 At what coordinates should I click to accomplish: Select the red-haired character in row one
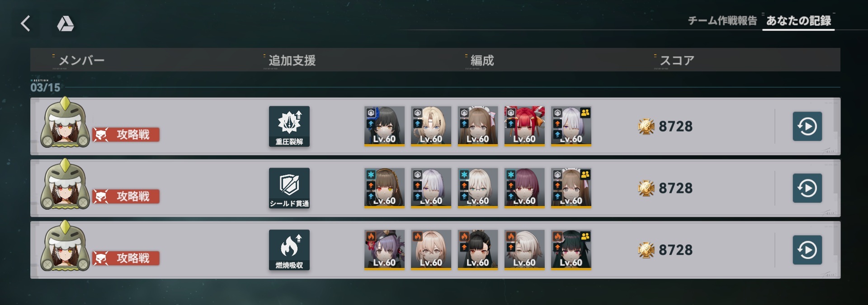[x=524, y=127]
